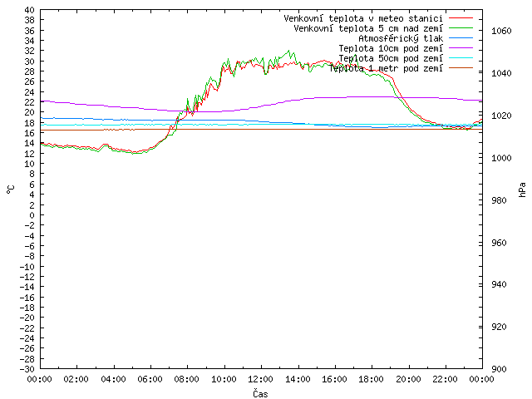Click the 08:00 time axis label
532x399 pixels.
187,379
